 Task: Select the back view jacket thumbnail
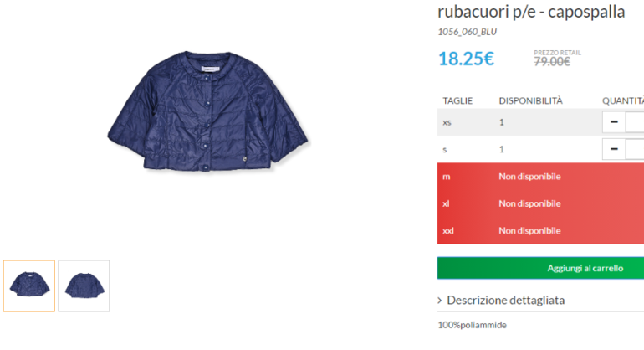click(x=84, y=286)
